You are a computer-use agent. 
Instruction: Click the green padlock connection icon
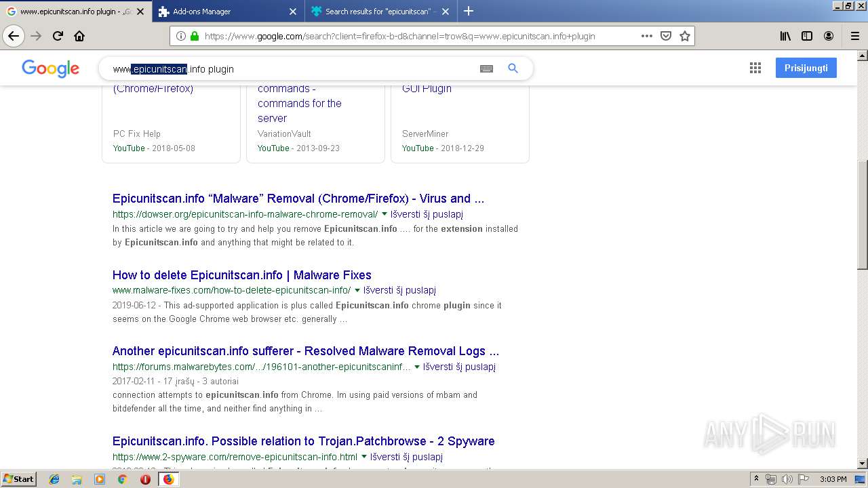coord(195,36)
